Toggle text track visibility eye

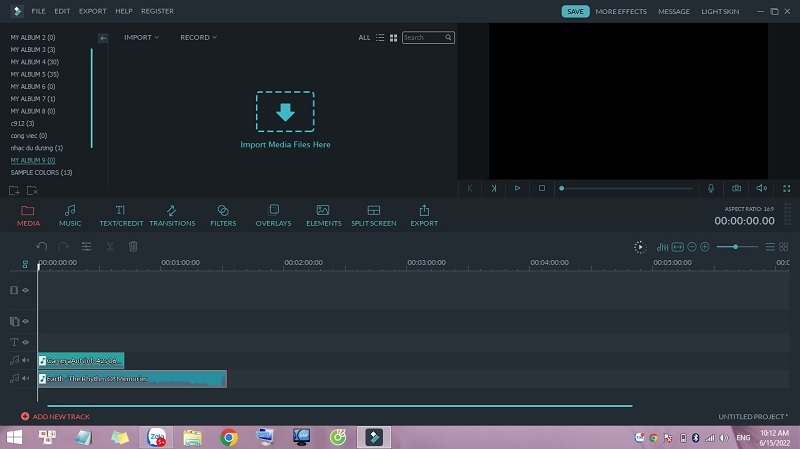click(x=26, y=342)
